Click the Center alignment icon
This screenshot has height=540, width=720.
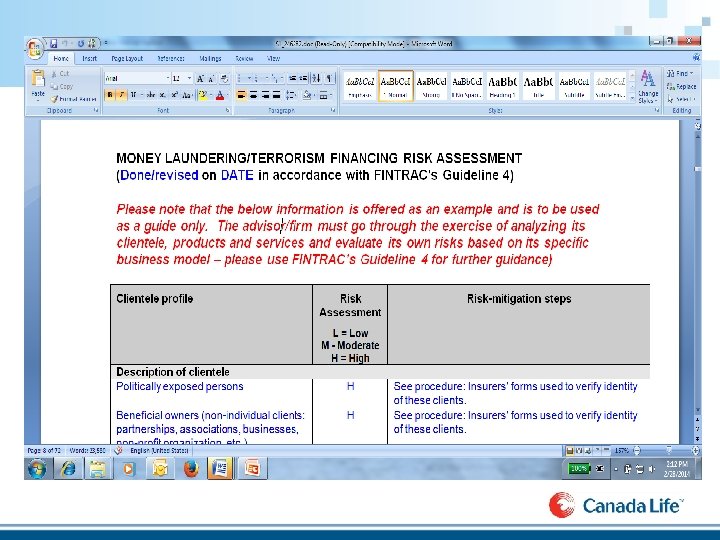253,95
